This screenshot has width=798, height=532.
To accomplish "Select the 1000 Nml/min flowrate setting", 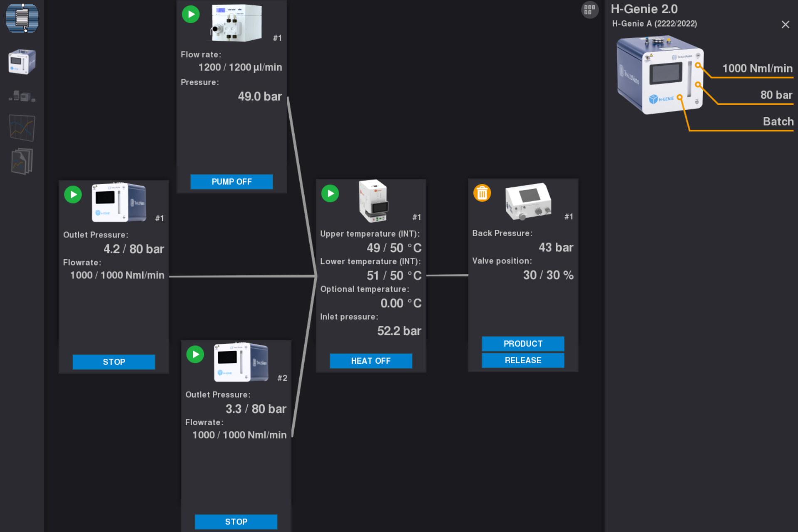I will pos(757,69).
